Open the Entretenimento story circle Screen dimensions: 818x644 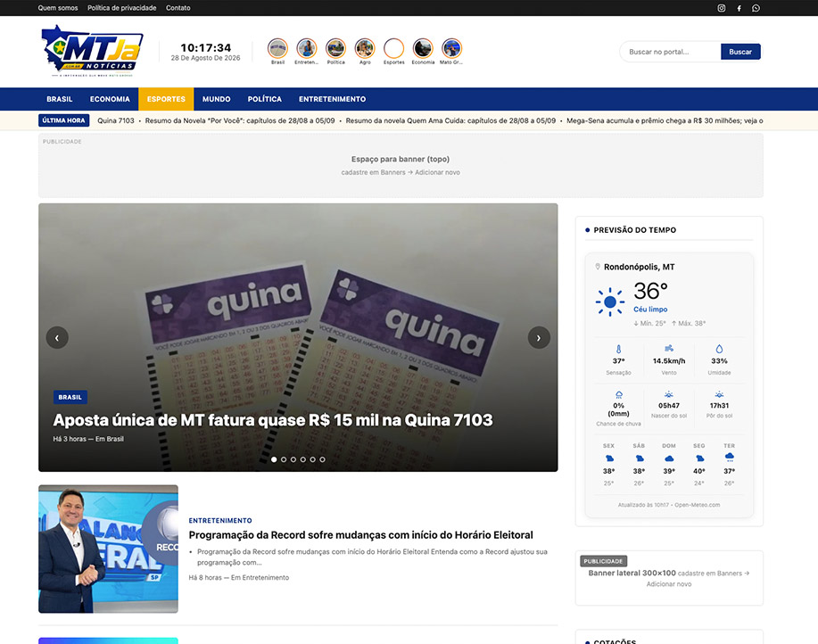point(307,48)
